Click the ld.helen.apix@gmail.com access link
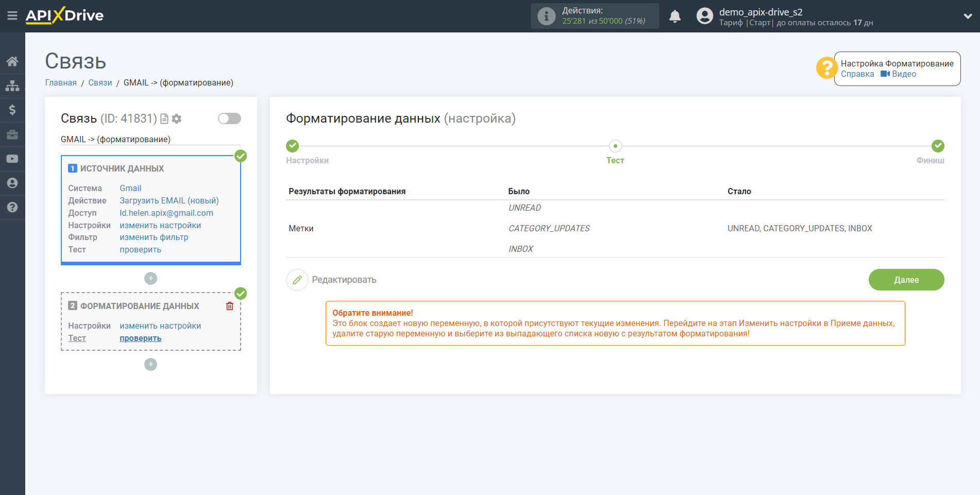The width and height of the screenshot is (980, 495). point(166,213)
